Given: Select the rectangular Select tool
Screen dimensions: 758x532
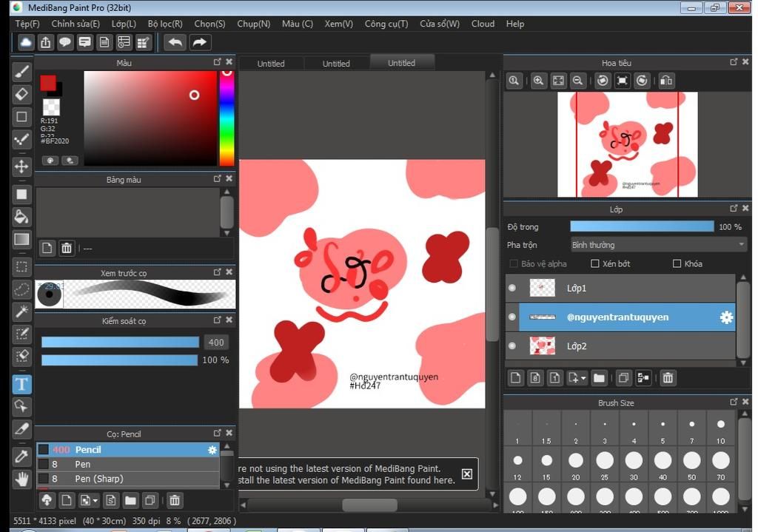Looking at the screenshot, I should [21, 266].
